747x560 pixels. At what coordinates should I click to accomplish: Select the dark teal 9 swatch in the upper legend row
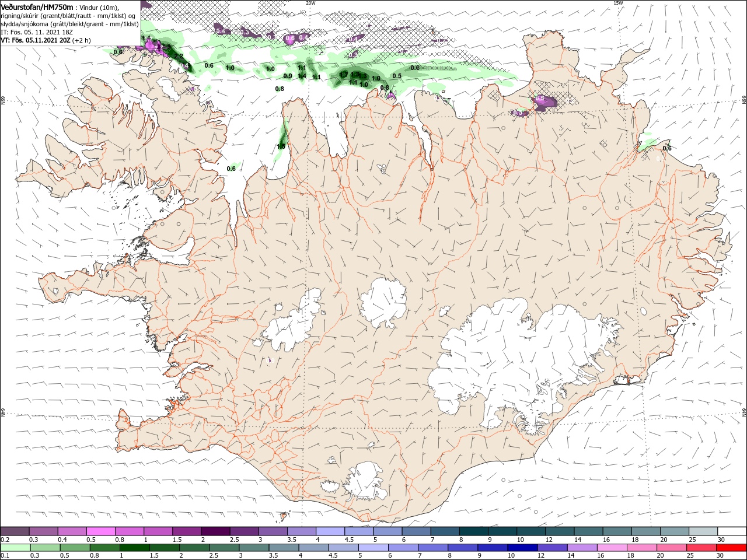[x=502, y=531]
